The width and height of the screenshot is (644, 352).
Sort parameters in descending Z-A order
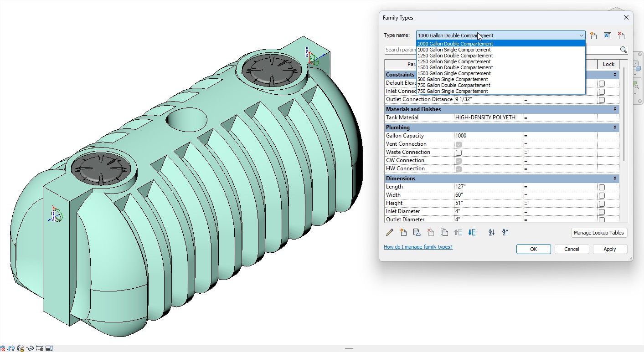(505, 232)
